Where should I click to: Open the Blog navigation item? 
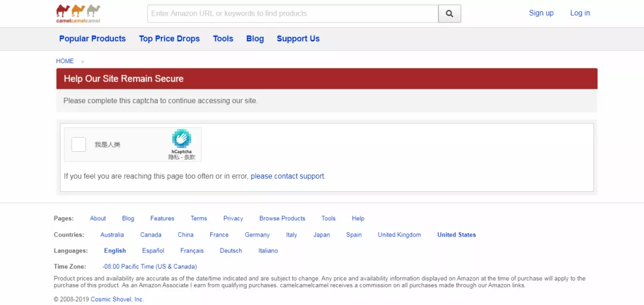(x=255, y=39)
